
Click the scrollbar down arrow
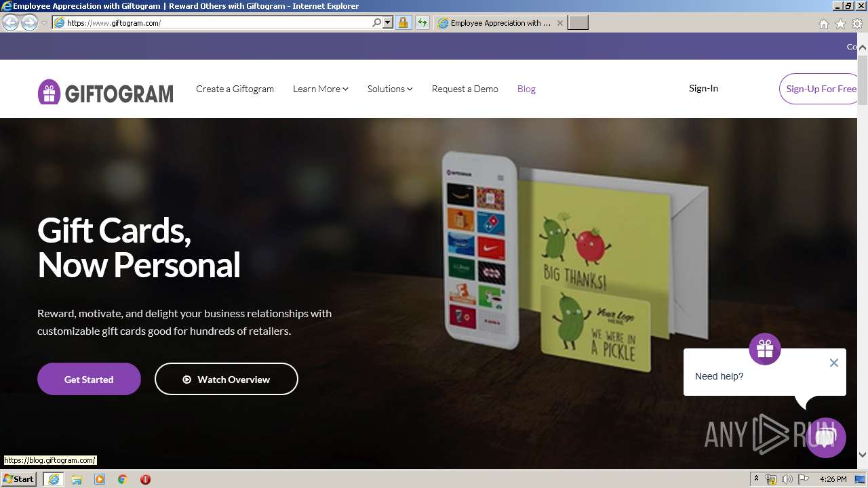(863, 455)
